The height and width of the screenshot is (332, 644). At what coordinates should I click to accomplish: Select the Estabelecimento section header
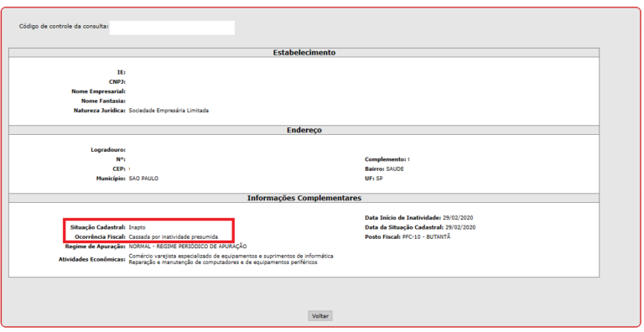[x=304, y=53]
